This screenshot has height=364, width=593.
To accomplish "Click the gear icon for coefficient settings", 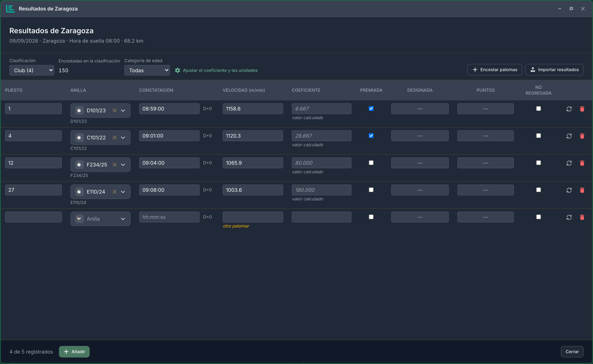I will pos(178,70).
